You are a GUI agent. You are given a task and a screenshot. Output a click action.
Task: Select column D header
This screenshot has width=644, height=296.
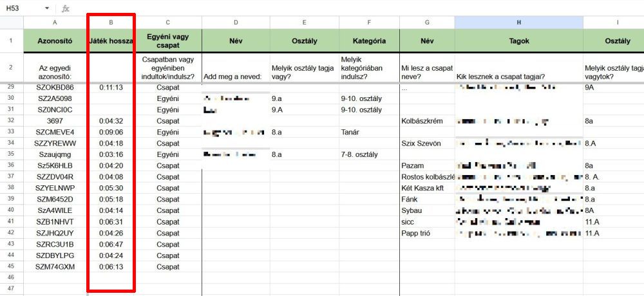236,23
